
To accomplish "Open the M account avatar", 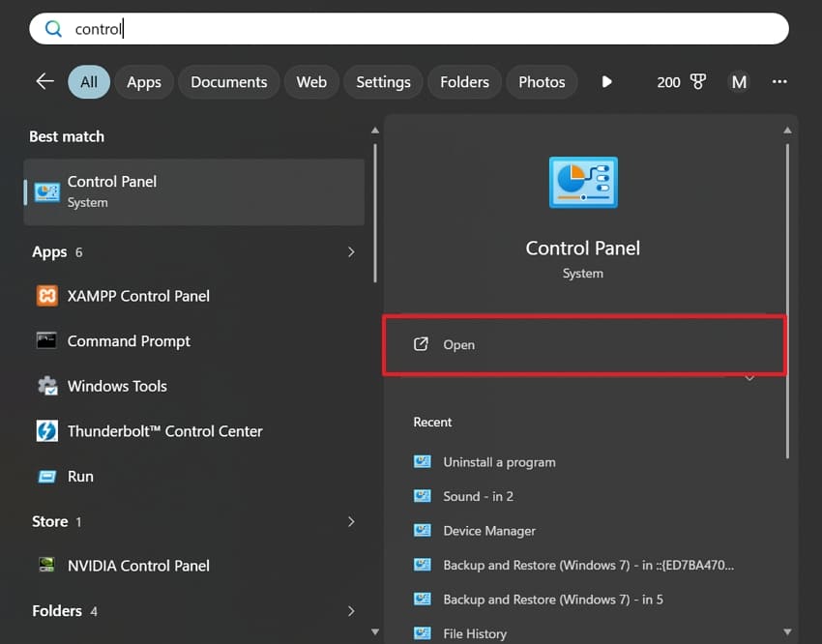I will pyautogui.click(x=739, y=82).
